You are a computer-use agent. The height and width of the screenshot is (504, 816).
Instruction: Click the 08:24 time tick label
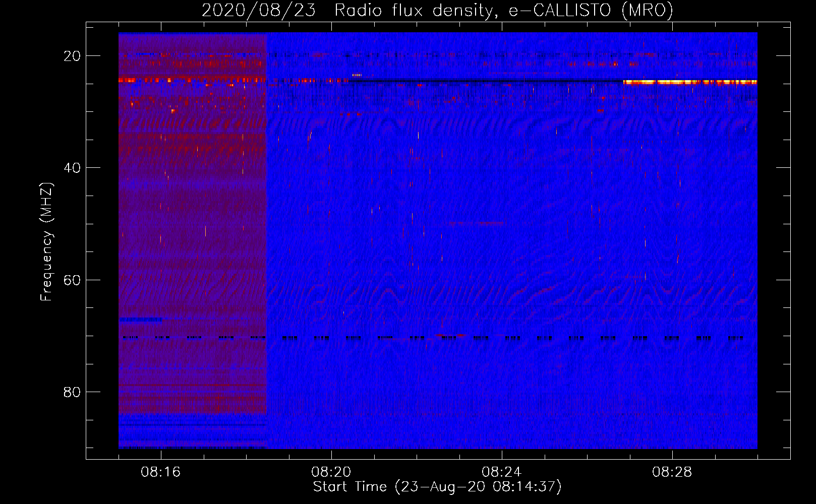[x=502, y=472]
